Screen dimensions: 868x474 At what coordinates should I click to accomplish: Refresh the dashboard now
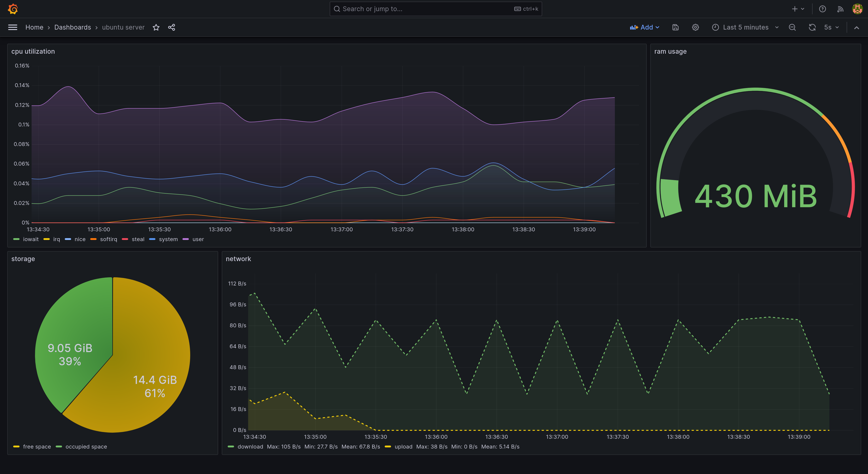[x=812, y=27]
